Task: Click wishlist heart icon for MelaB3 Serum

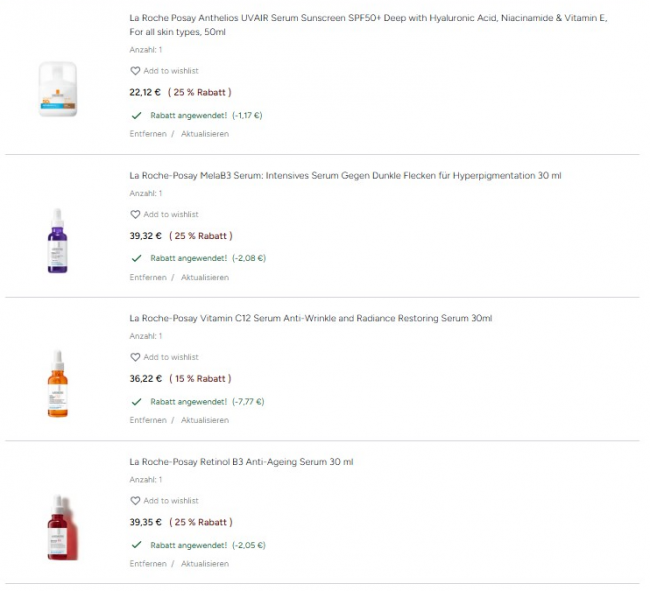Action: click(x=135, y=214)
